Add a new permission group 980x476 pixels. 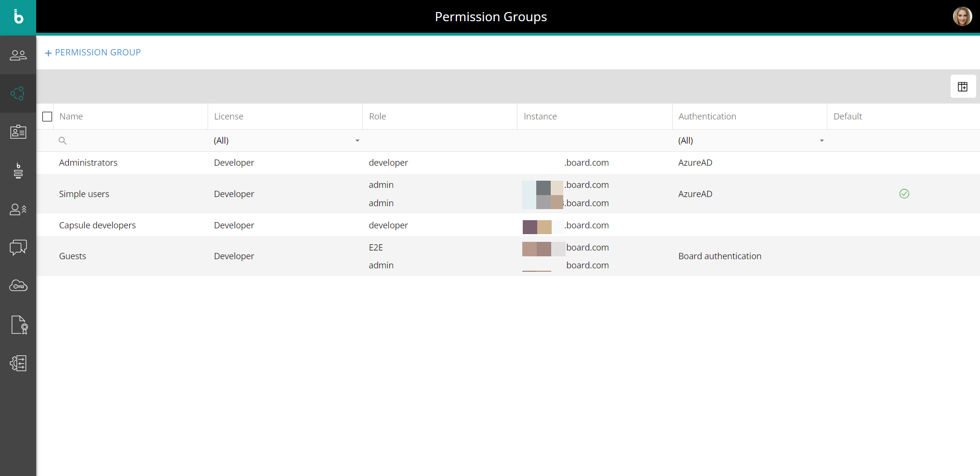click(93, 53)
